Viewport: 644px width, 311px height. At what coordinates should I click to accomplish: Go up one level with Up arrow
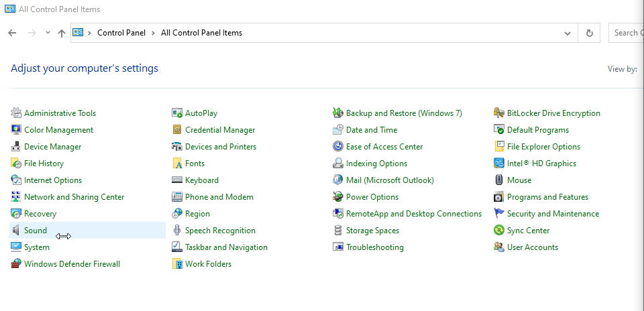pos(62,34)
